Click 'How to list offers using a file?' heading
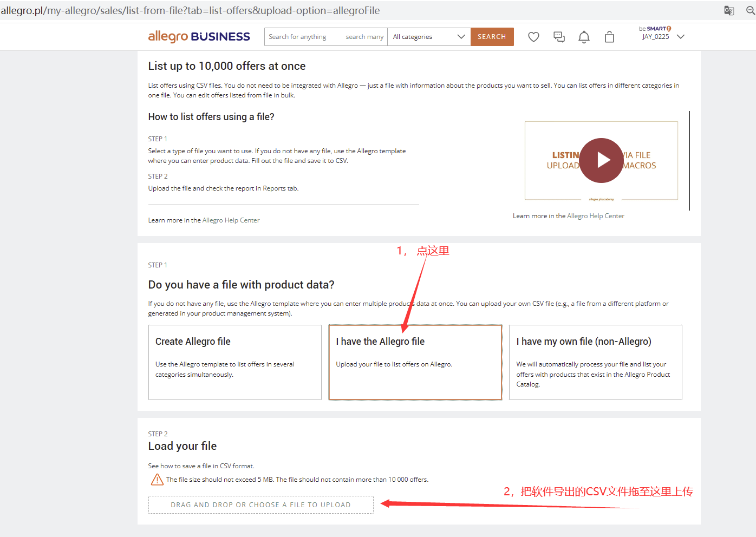Screen dimensions: 756x537 (211, 117)
